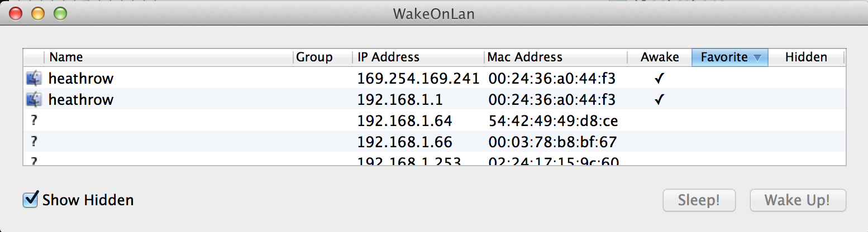868x232 pixels.
Task: Toggle Favorite cell for first heathrow row
Action: click(x=729, y=79)
